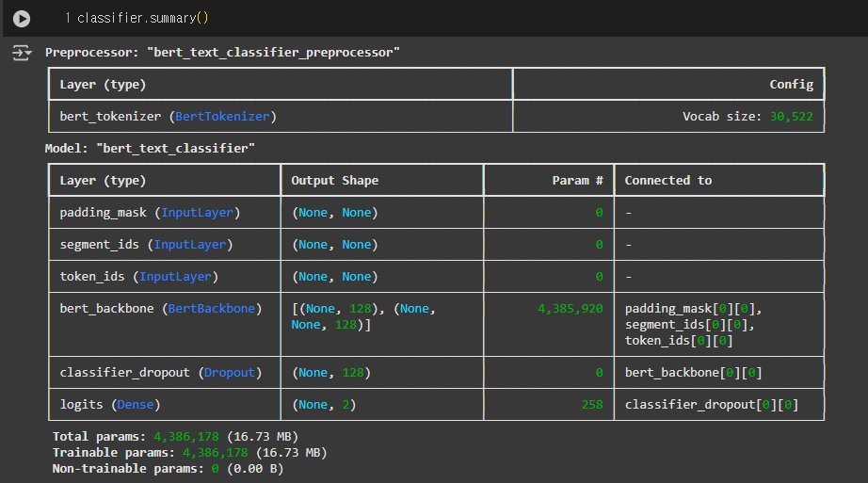868x483 pixels.
Task: Click the Connected to column header
Action: click(x=668, y=181)
